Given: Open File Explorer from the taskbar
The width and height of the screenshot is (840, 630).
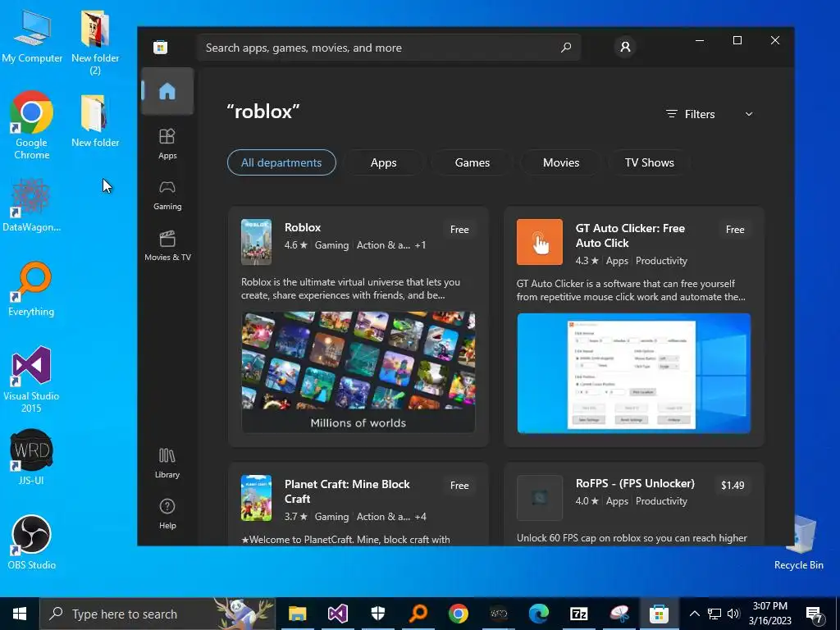Looking at the screenshot, I should coord(297,614).
